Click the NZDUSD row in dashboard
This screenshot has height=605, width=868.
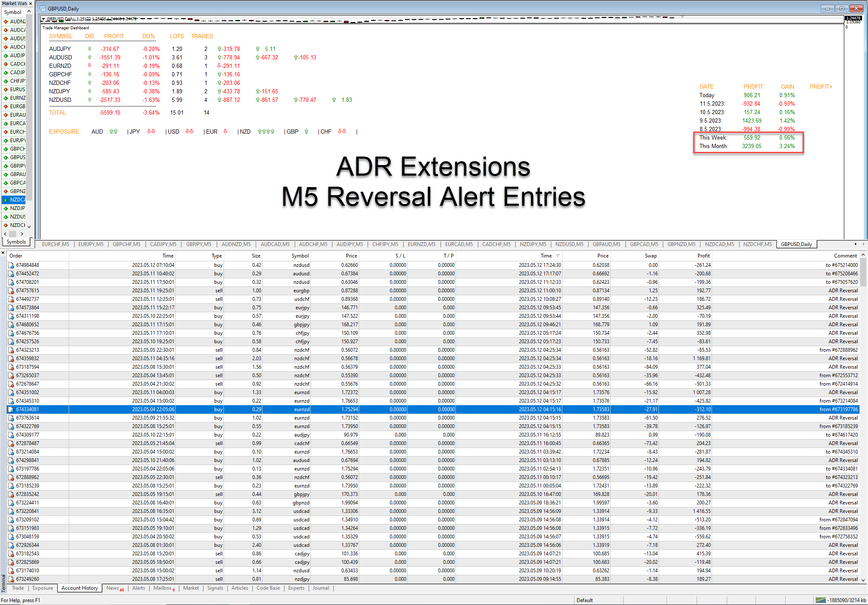click(200, 100)
